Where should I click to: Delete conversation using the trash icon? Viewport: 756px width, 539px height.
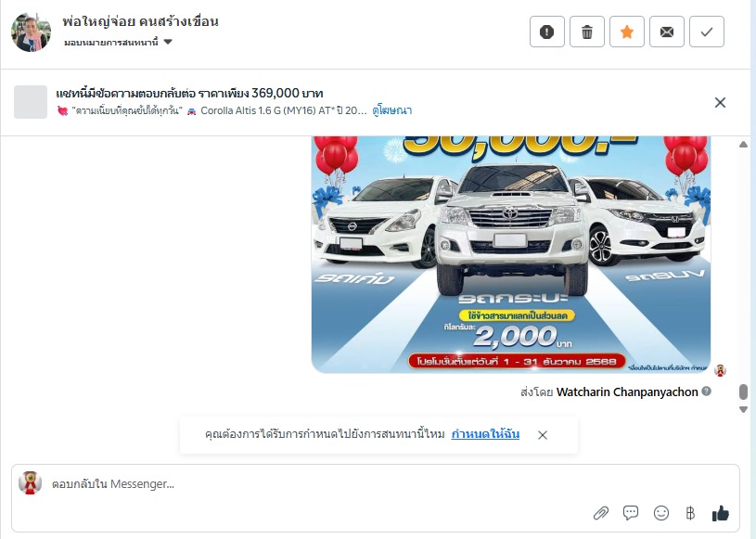pyautogui.click(x=587, y=32)
